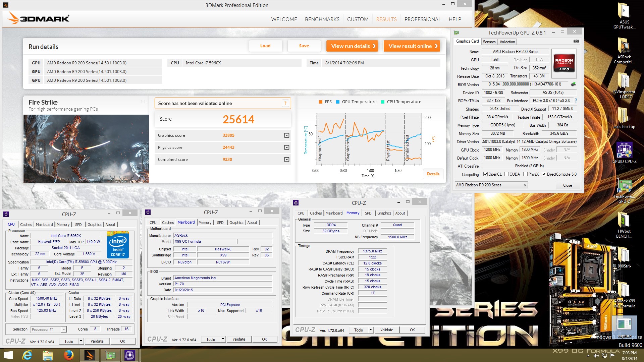Open ASUS GPUTweak desktop icon
The width and height of the screenshot is (644, 362).
tap(624, 16)
